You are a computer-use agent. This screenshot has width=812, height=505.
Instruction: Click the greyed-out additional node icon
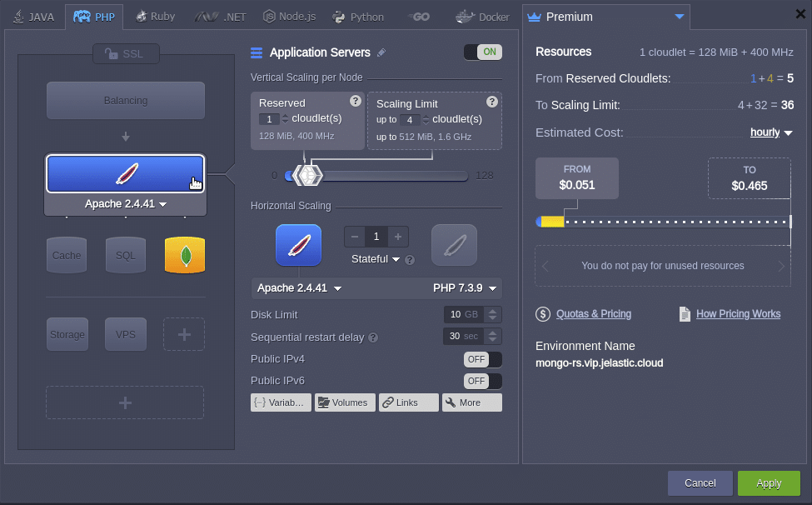tap(454, 245)
